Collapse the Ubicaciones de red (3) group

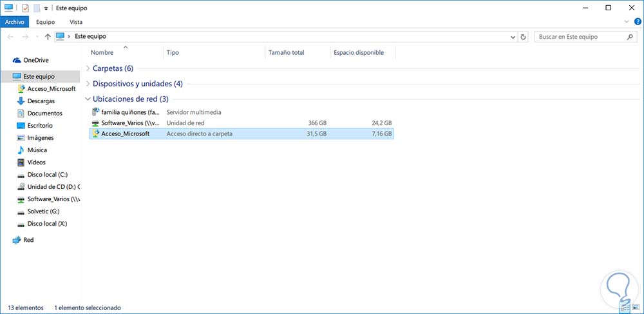point(88,99)
